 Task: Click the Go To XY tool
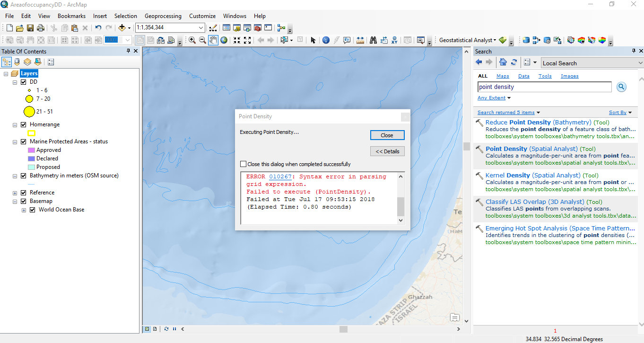click(394, 40)
